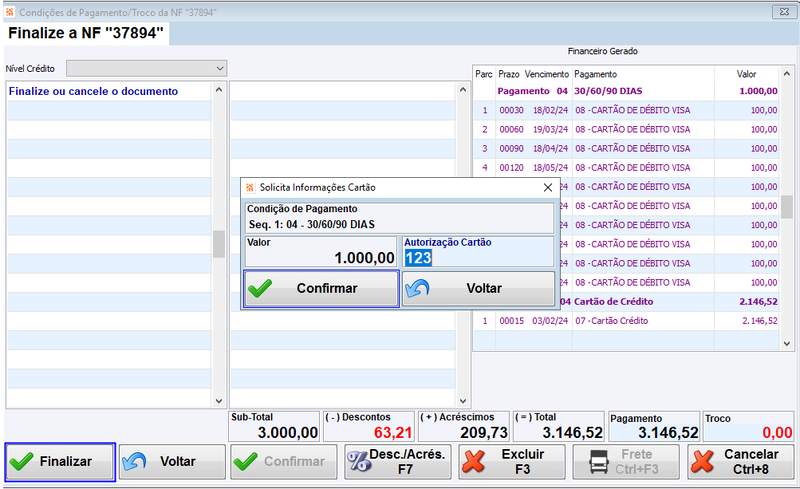Click down arrow of middle list scrollbar
This screenshot has height=489, width=800.
[463, 401]
